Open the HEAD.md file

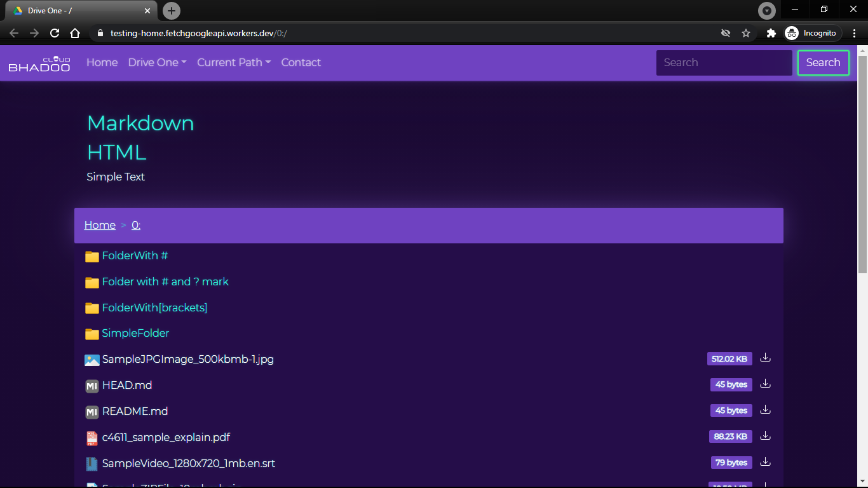pos(127,385)
